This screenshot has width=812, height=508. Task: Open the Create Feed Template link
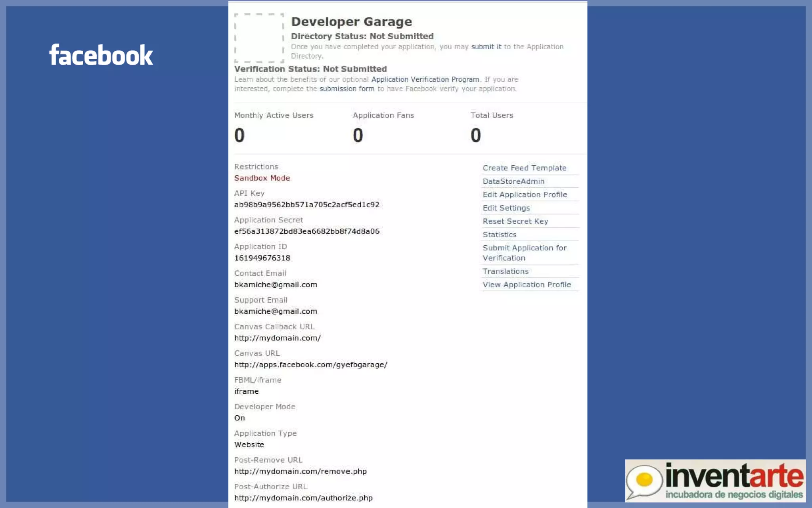(524, 168)
